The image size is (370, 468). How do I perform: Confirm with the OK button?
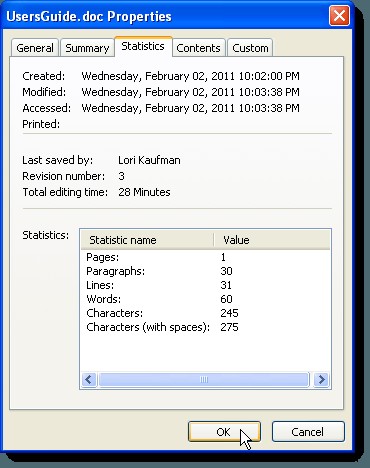pos(224,432)
